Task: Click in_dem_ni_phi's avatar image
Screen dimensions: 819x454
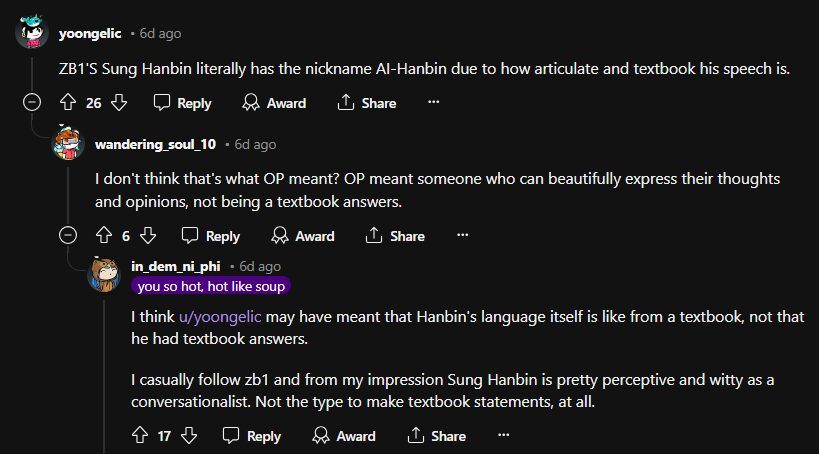Action: (104, 274)
